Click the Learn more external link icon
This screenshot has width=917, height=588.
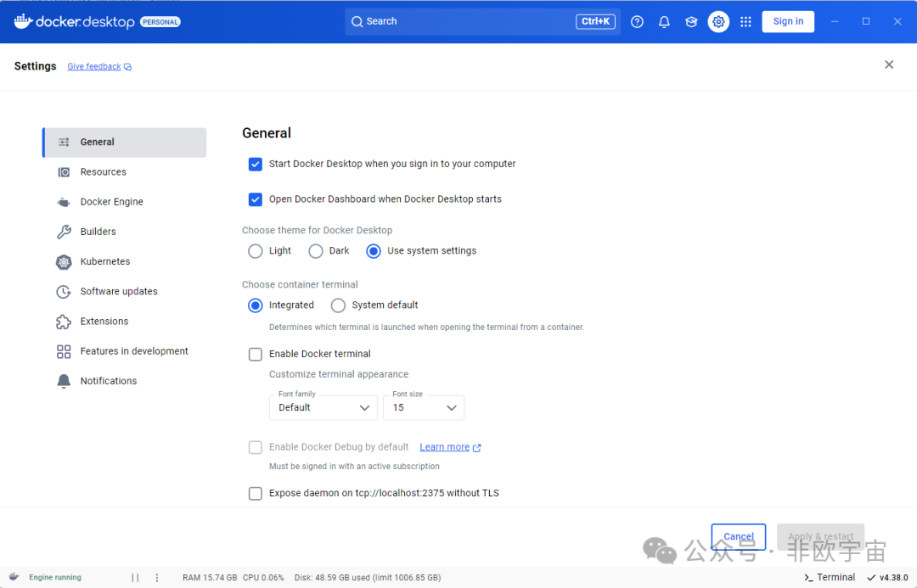[476, 448]
